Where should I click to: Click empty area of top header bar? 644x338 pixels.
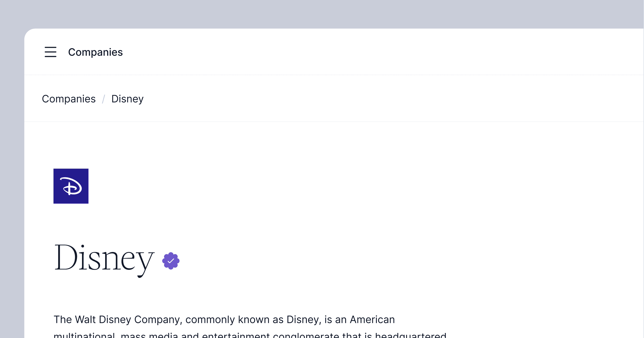tap(377, 52)
